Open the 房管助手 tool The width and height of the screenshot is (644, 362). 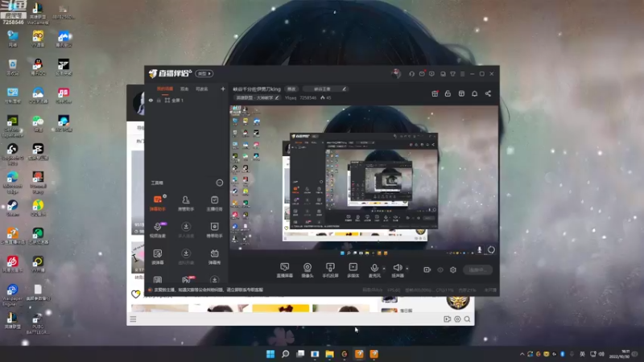click(186, 203)
